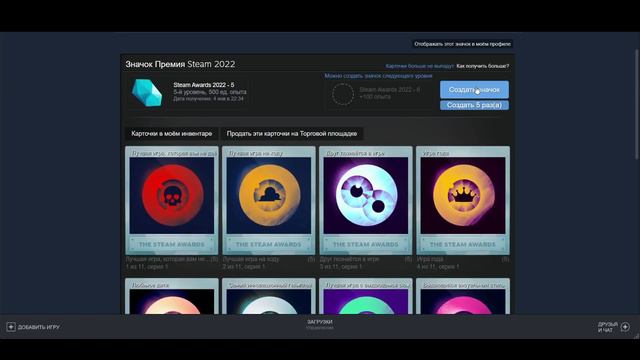Open the Друзья и чат icon in bottom corner
Screen dimensions: 640x360
click(625, 327)
